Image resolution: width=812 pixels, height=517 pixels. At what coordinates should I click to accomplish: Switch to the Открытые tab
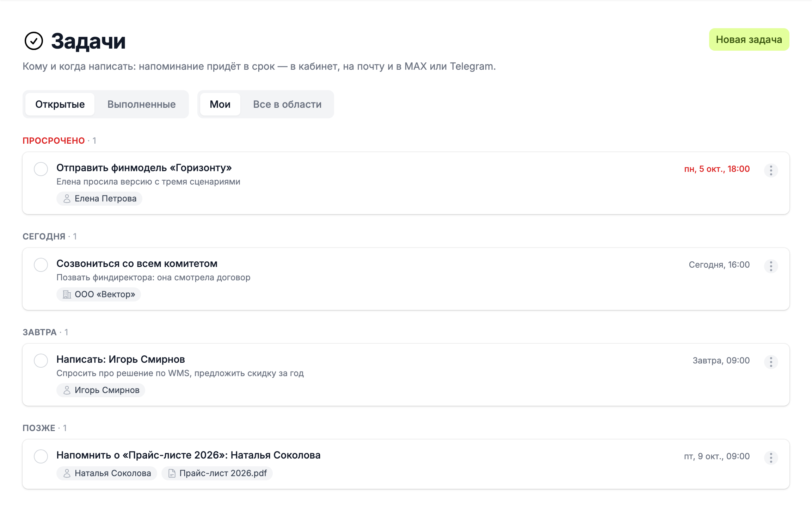click(60, 104)
